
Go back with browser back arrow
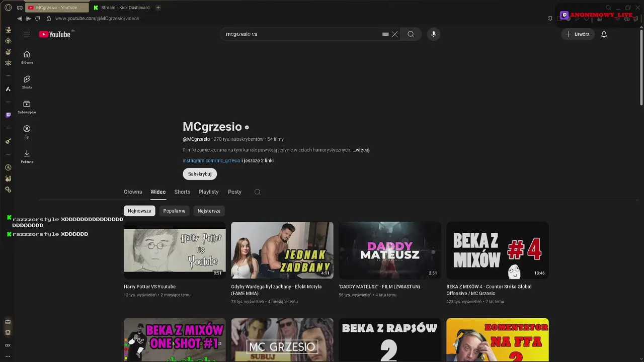pyautogui.click(x=20, y=19)
